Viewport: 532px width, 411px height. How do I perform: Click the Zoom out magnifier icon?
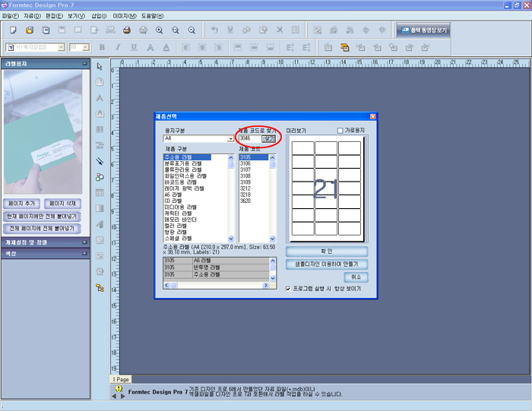(192, 30)
